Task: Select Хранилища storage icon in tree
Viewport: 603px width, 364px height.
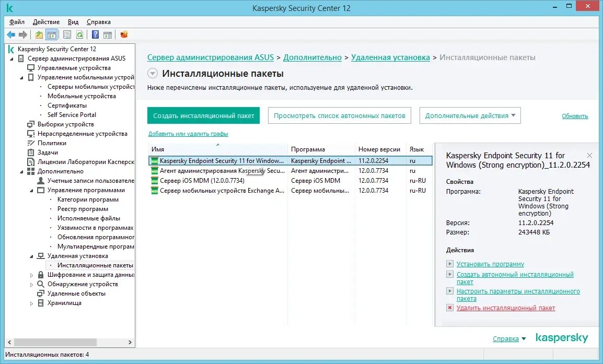Action: (x=41, y=303)
